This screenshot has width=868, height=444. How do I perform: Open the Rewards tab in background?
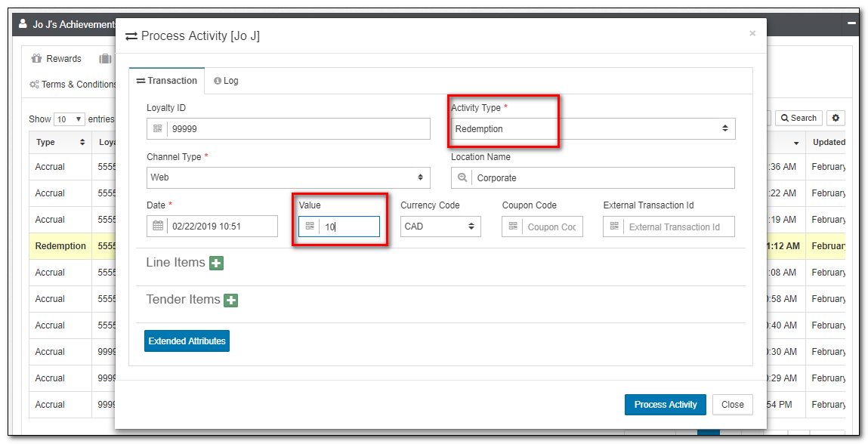pyautogui.click(x=57, y=59)
